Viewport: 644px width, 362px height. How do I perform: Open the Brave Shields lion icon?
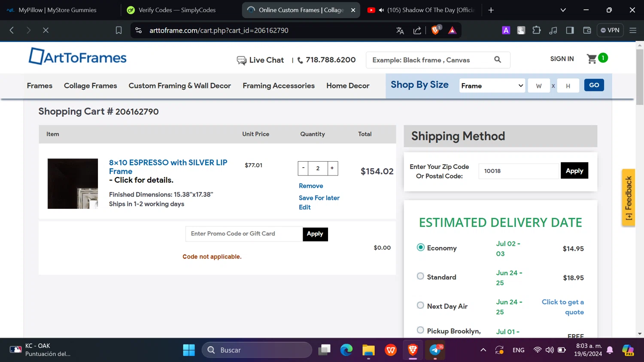[435, 30]
